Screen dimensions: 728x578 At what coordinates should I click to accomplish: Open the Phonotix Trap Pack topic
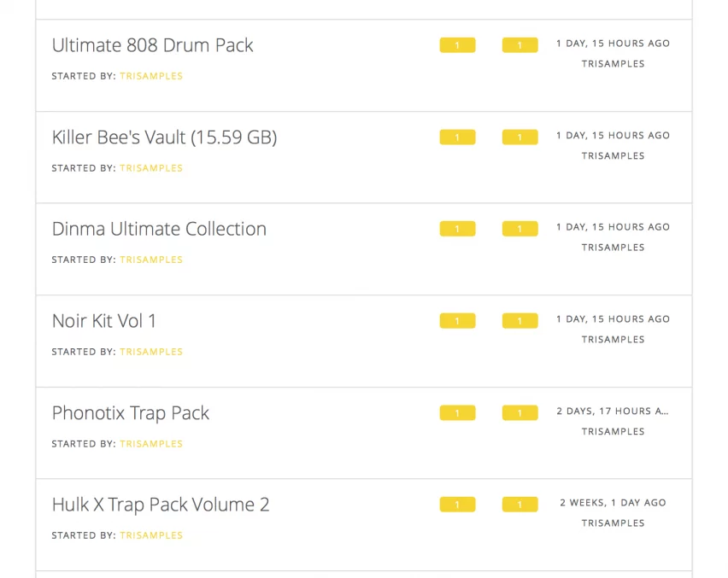[130, 413]
